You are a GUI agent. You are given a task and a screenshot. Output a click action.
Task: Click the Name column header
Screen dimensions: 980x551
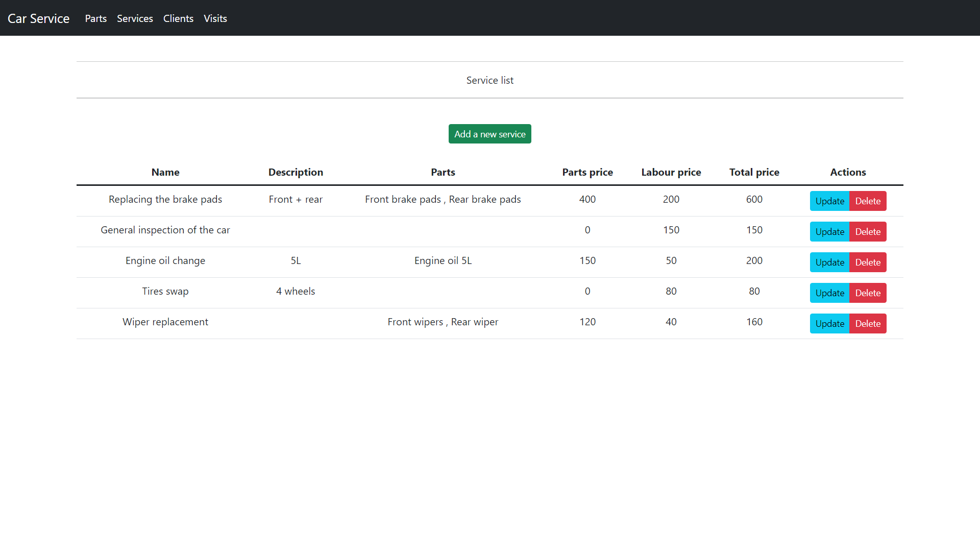pos(165,172)
